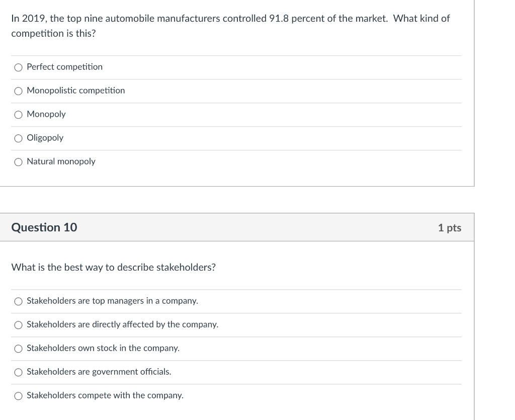
Task: Click the 1 pts label
Action: 449,227
